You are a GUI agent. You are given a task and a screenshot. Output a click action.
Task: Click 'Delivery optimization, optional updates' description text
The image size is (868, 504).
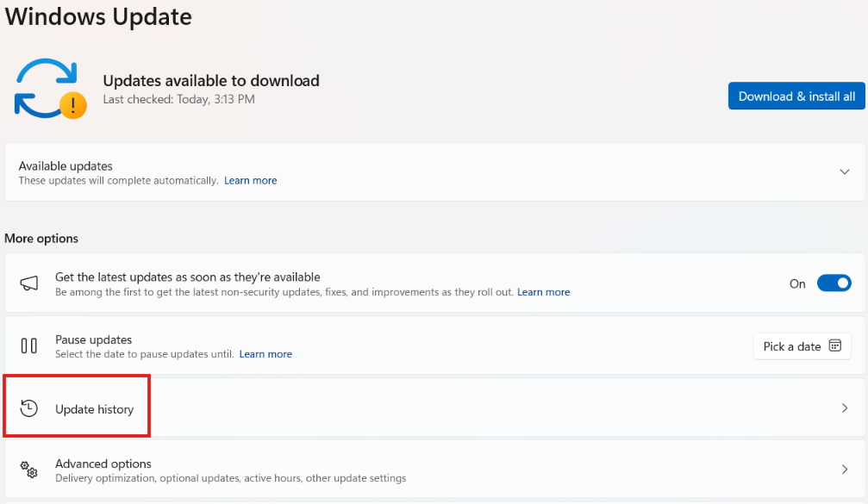[230, 478]
